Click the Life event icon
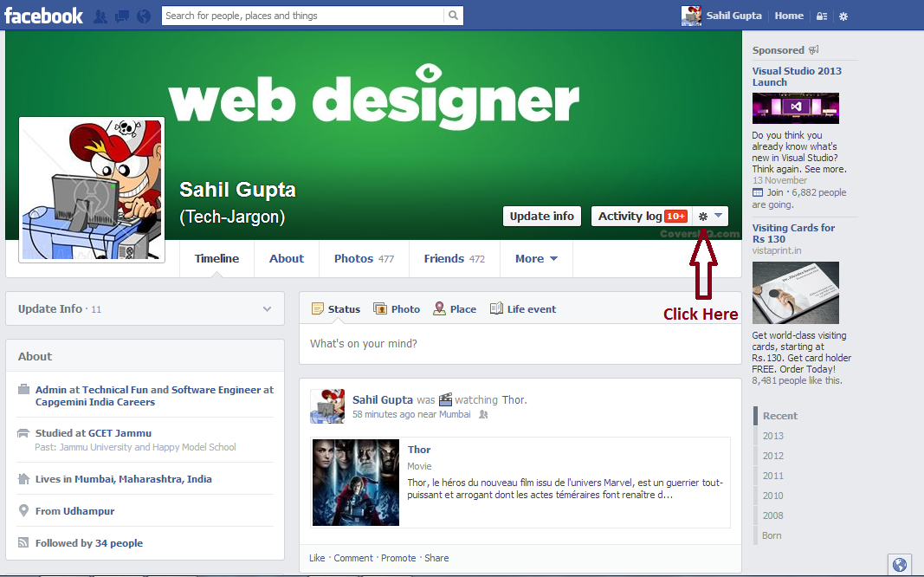 click(496, 308)
